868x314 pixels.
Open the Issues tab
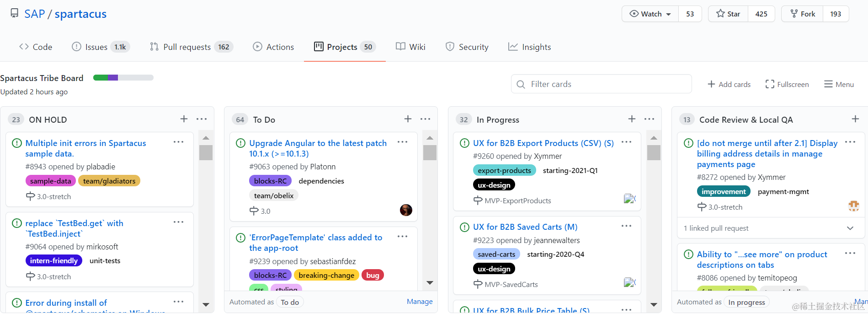pyautogui.click(x=101, y=47)
